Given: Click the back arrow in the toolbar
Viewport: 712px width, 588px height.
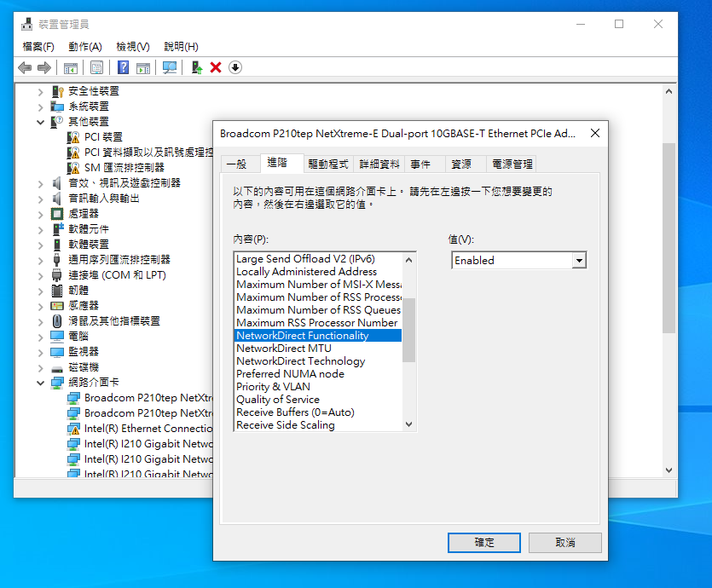Looking at the screenshot, I should tap(25, 67).
